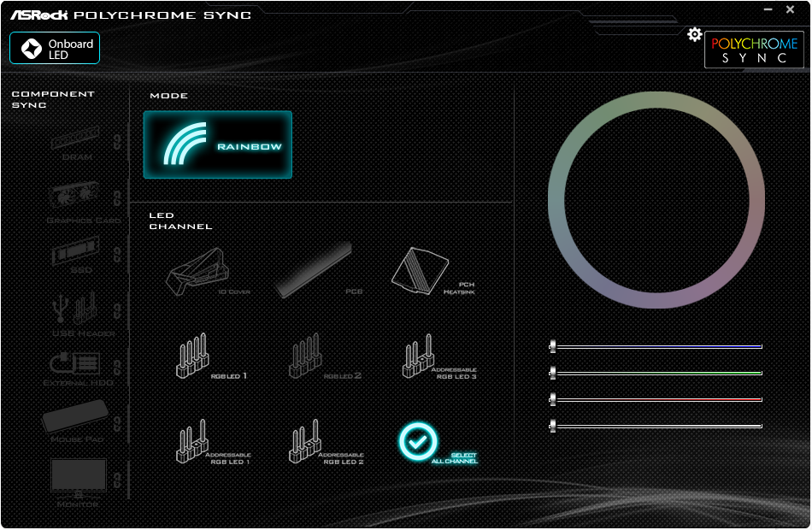Image resolution: width=812 pixels, height=530 pixels.
Task: Choose the RGB LED 1 header
Action: click(211, 357)
